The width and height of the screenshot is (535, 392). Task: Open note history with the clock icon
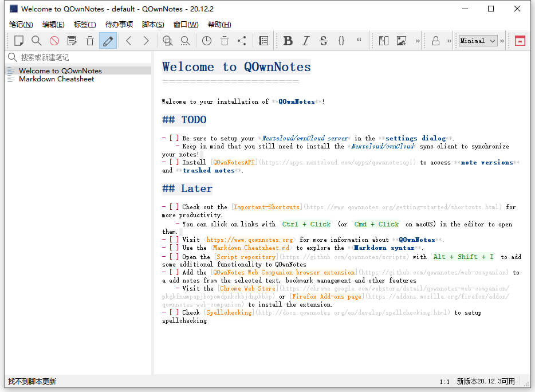click(207, 41)
